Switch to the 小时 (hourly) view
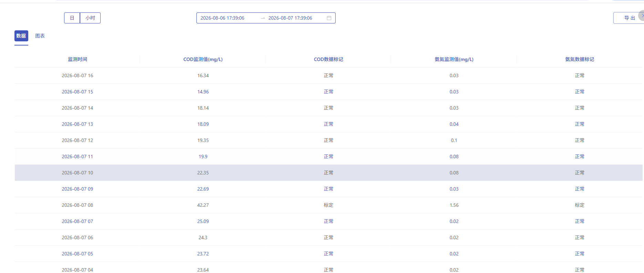 (90, 18)
